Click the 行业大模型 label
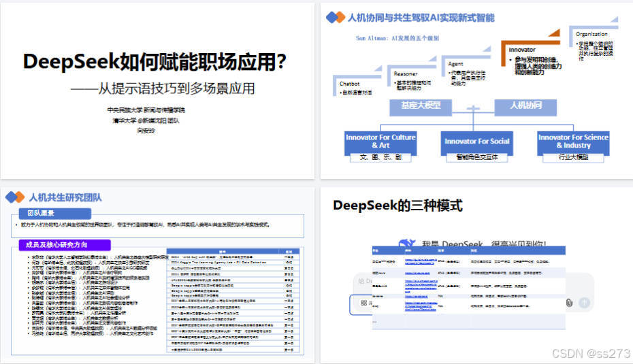 point(573,157)
